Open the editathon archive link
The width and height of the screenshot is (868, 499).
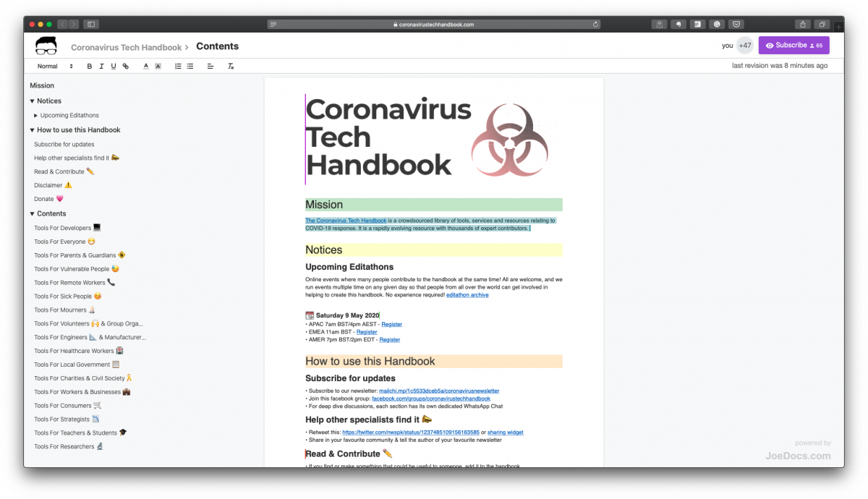click(467, 295)
